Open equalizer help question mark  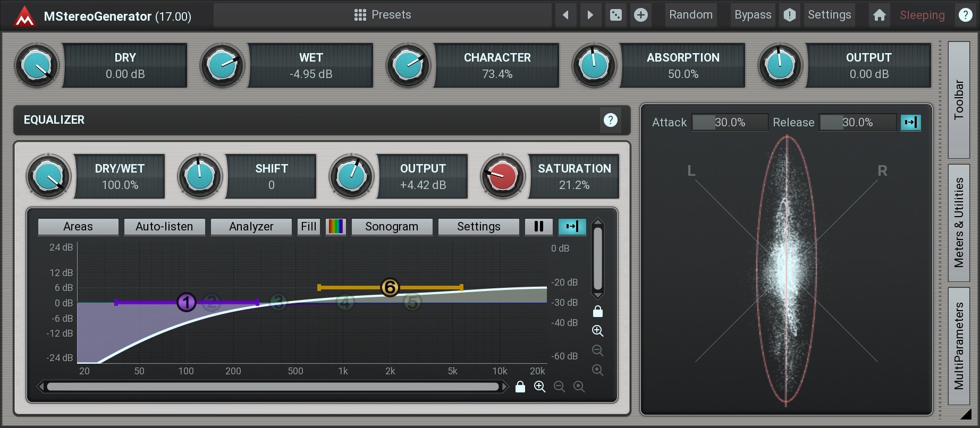click(x=610, y=120)
